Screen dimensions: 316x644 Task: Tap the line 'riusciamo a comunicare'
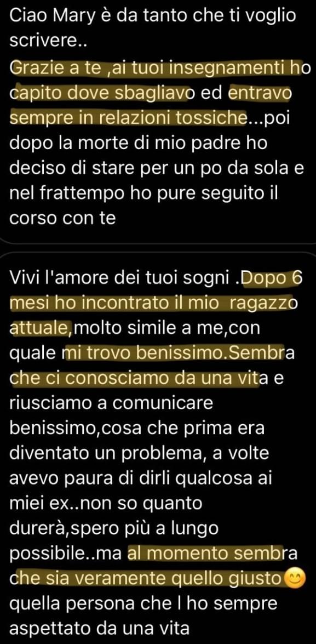pos(111,403)
